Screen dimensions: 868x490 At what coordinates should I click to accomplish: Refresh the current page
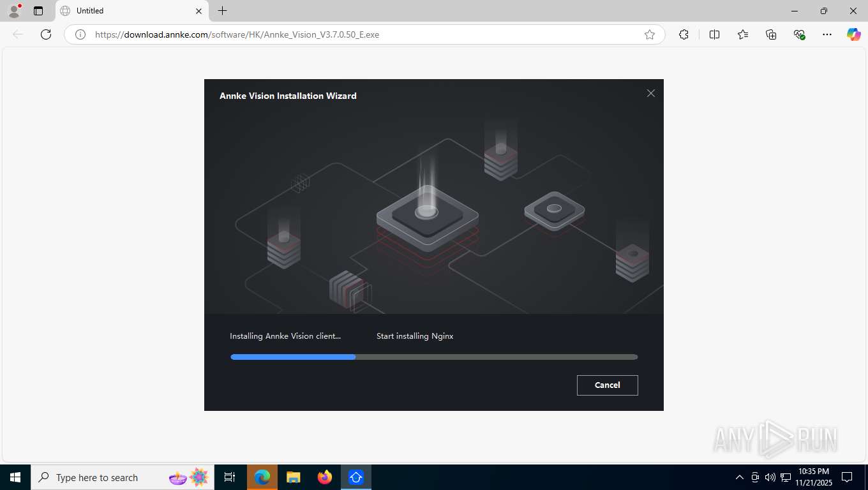(46, 34)
